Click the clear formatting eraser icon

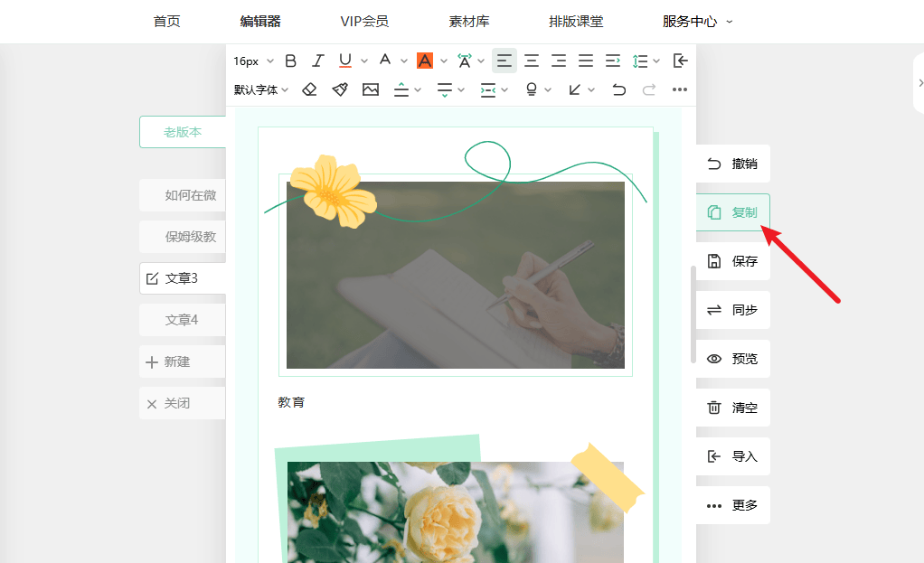coord(309,89)
